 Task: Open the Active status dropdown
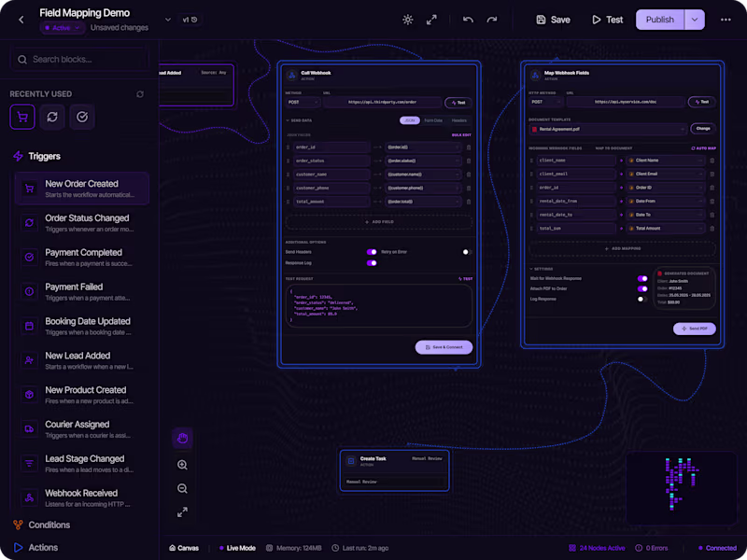(x=63, y=28)
